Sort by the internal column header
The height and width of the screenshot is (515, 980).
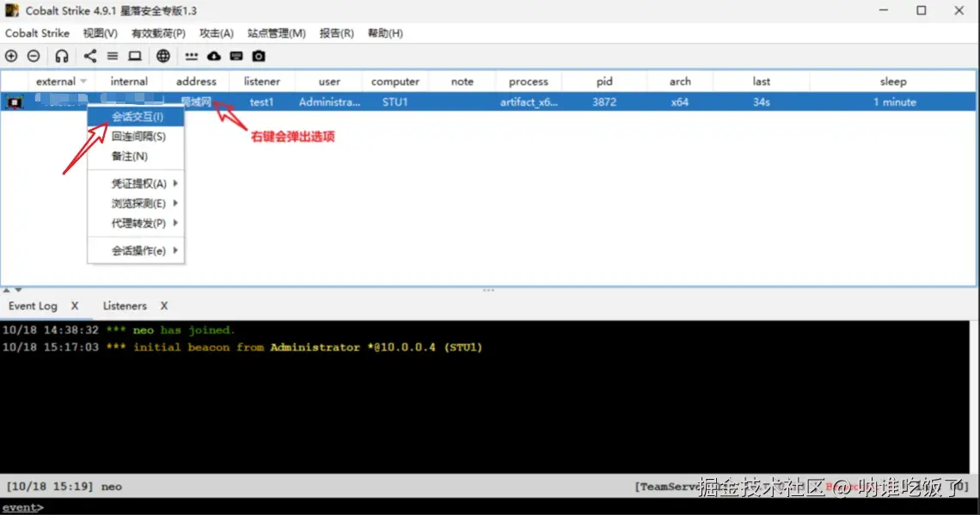point(129,82)
